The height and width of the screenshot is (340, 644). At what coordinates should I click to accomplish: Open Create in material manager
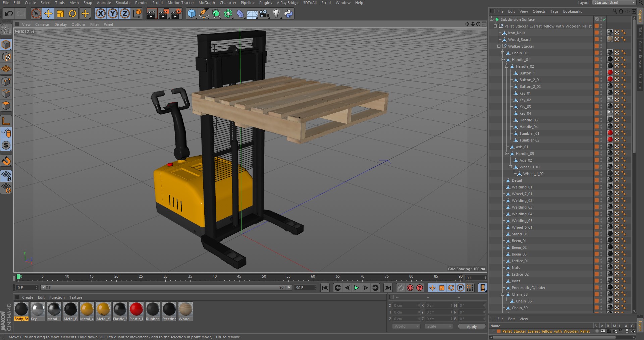(x=28, y=297)
